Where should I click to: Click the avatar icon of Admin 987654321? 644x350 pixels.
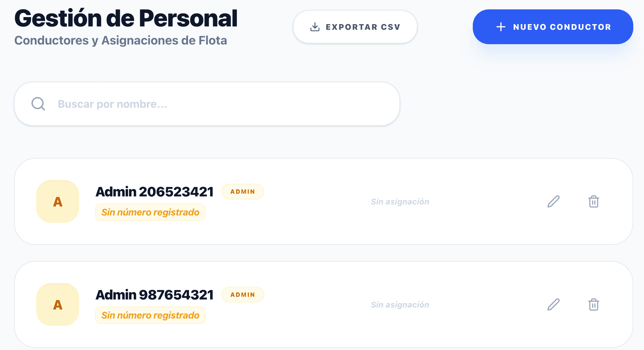pyautogui.click(x=57, y=304)
